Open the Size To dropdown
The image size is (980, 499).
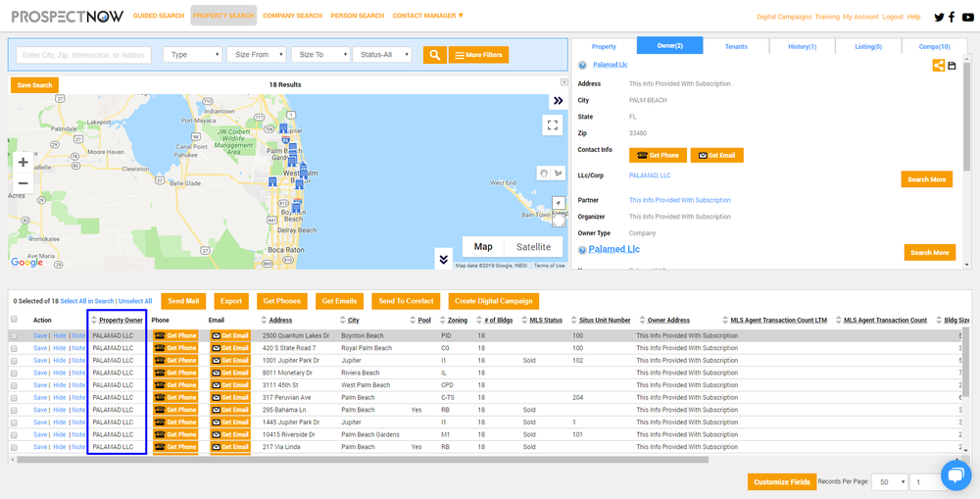coord(320,55)
